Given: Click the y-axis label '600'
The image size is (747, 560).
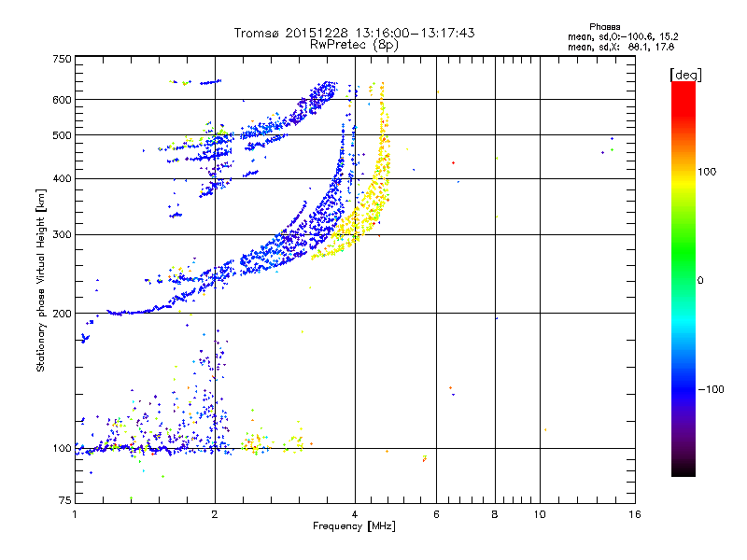Looking at the screenshot, I should click(62, 100).
